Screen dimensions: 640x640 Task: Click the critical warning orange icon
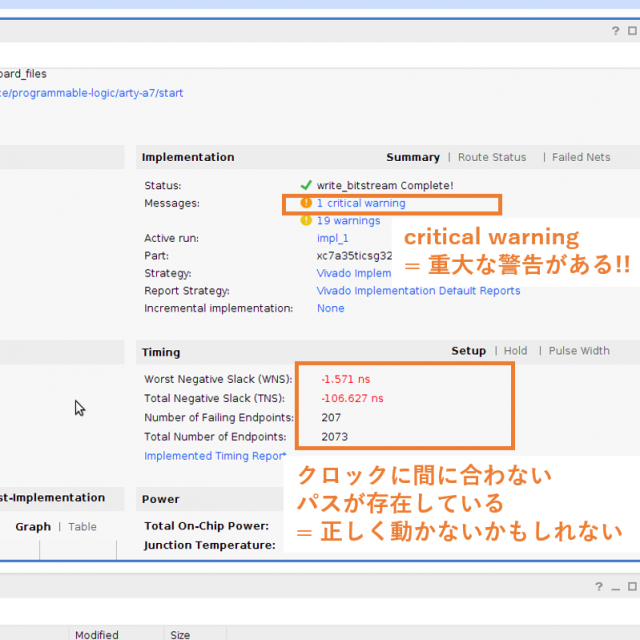[306, 203]
